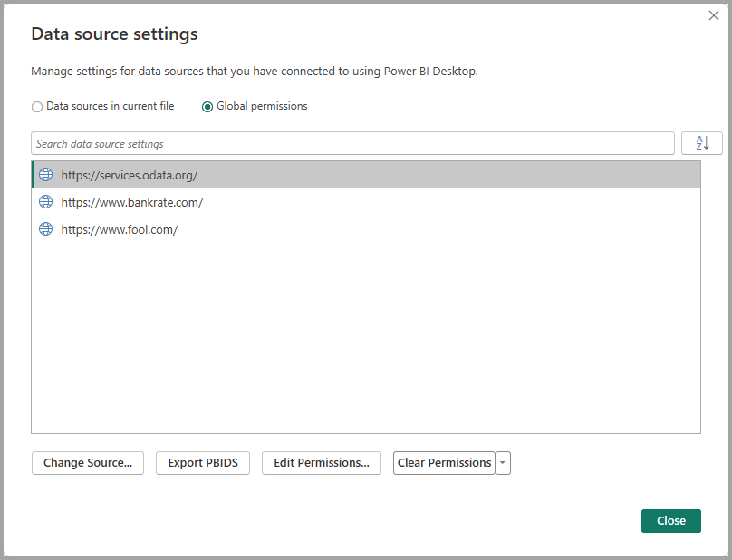This screenshot has width=732, height=560.
Task: Click the Close button
Action: coord(670,520)
